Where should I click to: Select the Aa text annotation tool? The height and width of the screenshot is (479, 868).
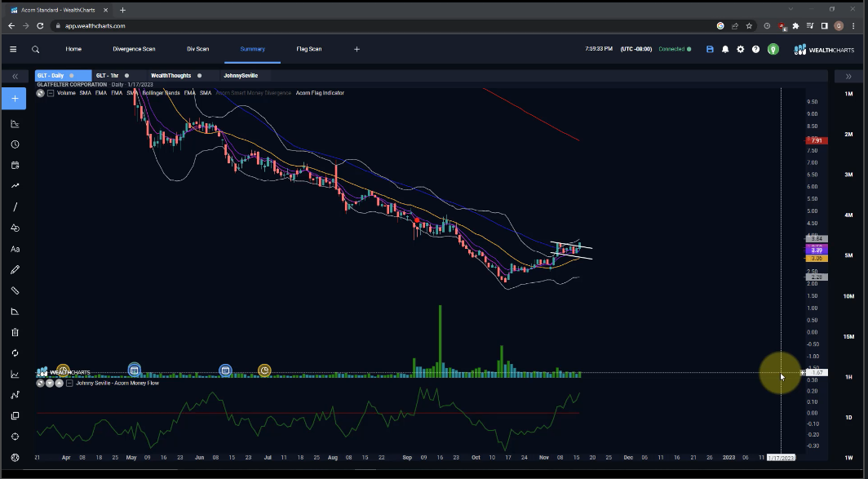pyautogui.click(x=15, y=249)
